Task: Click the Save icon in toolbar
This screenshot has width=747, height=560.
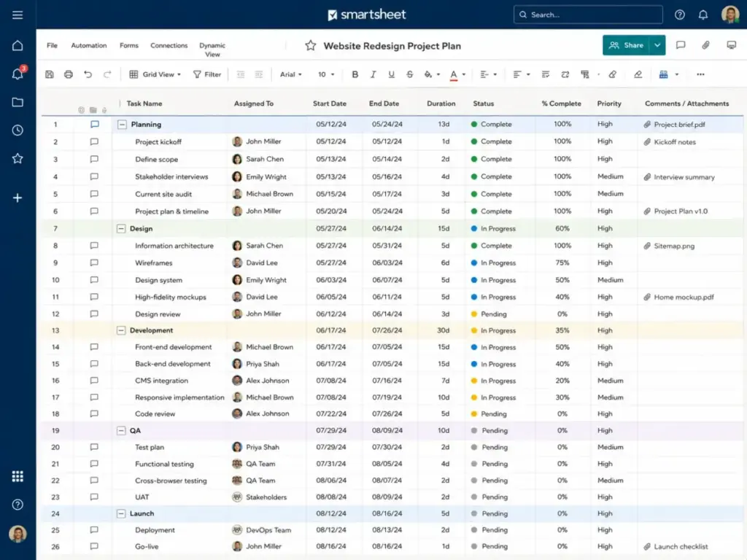Action: click(50, 74)
